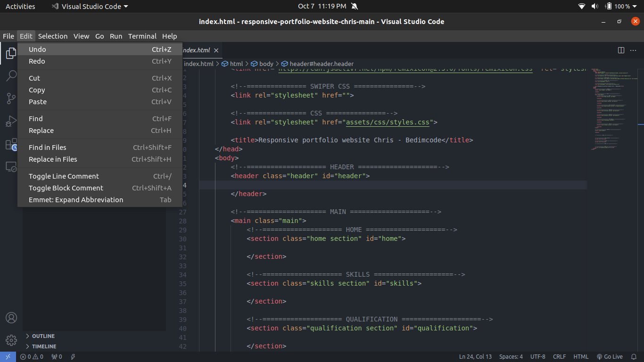Toggle the split editor layout icon
The image size is (644, 362).
(x=621, y=50)
